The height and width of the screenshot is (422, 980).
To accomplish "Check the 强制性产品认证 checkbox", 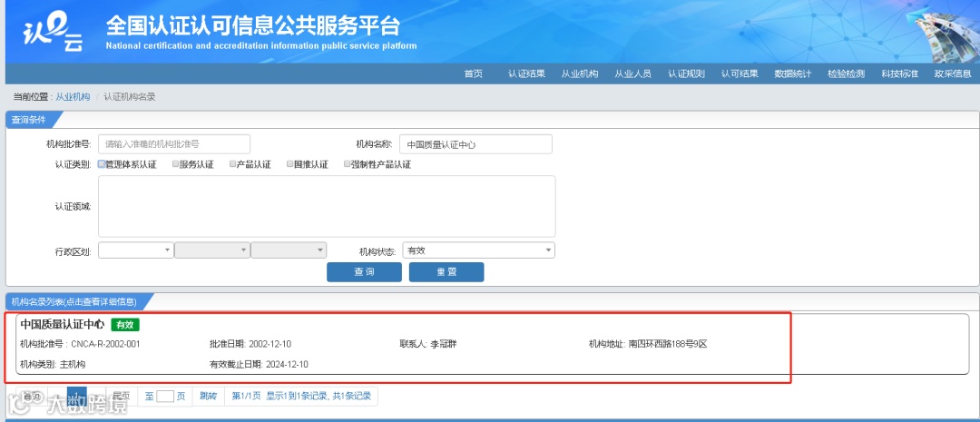I will [347, 164].
